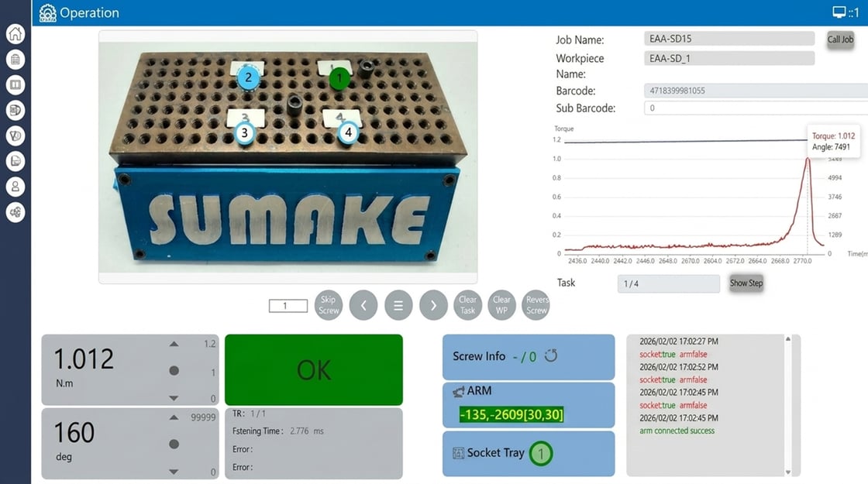868x484 pixels.
Task: Click the angle gauge slider dot
Action: point(174,445)
